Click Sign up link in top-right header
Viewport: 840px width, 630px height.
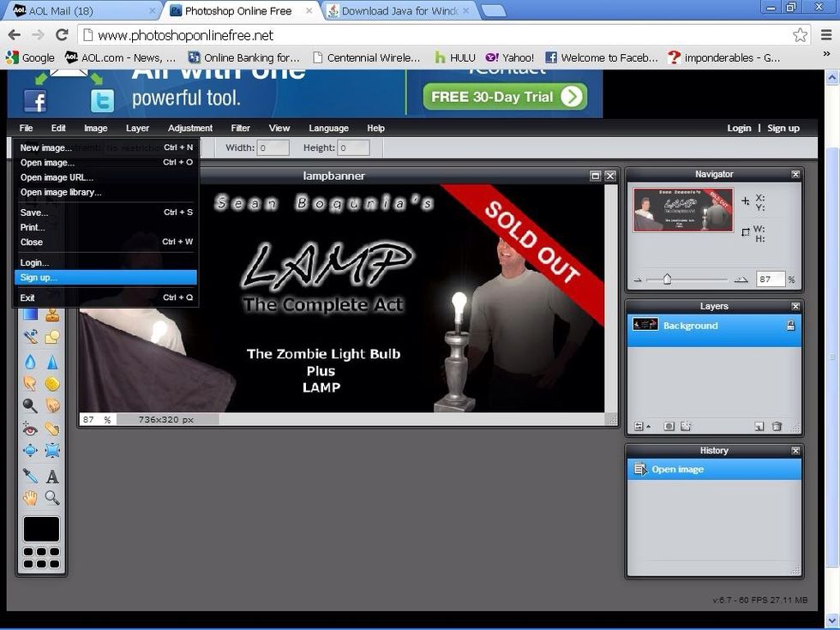783,128
